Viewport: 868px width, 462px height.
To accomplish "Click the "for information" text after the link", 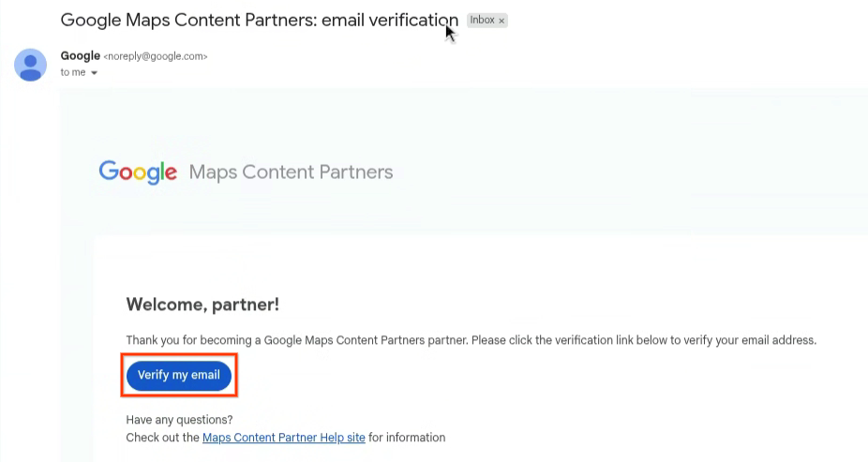I will point(407,438).
